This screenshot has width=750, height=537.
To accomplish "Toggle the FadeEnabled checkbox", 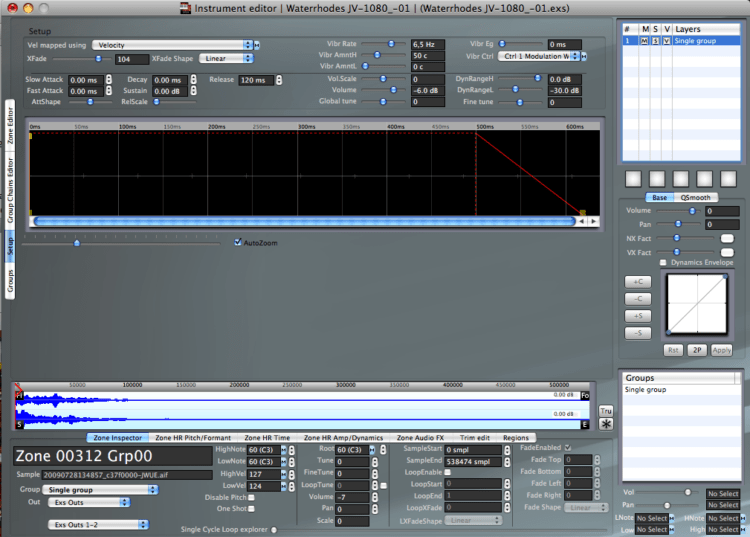I will [x=568, y=448].
